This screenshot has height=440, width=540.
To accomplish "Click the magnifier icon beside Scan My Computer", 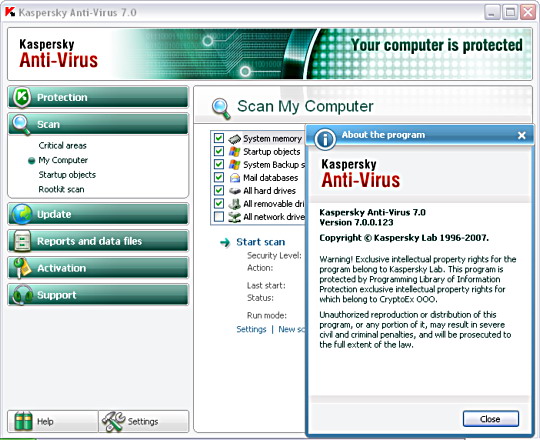I will point(221,108).
